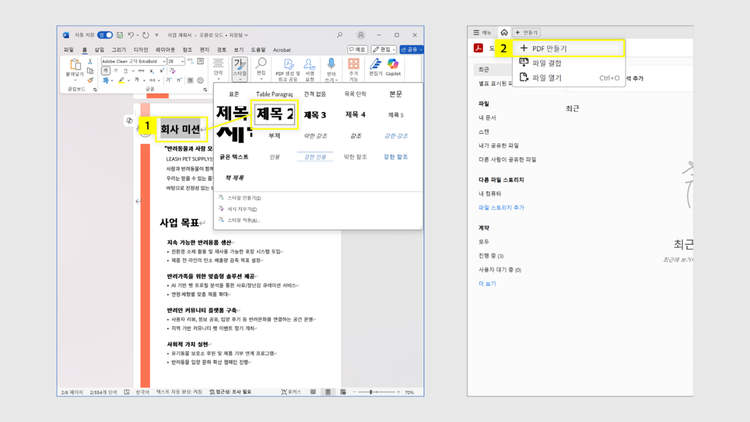Open the document title dropdown in Word
The height and width of the screenshot is (422, 750).
click(x=246, y=35)
